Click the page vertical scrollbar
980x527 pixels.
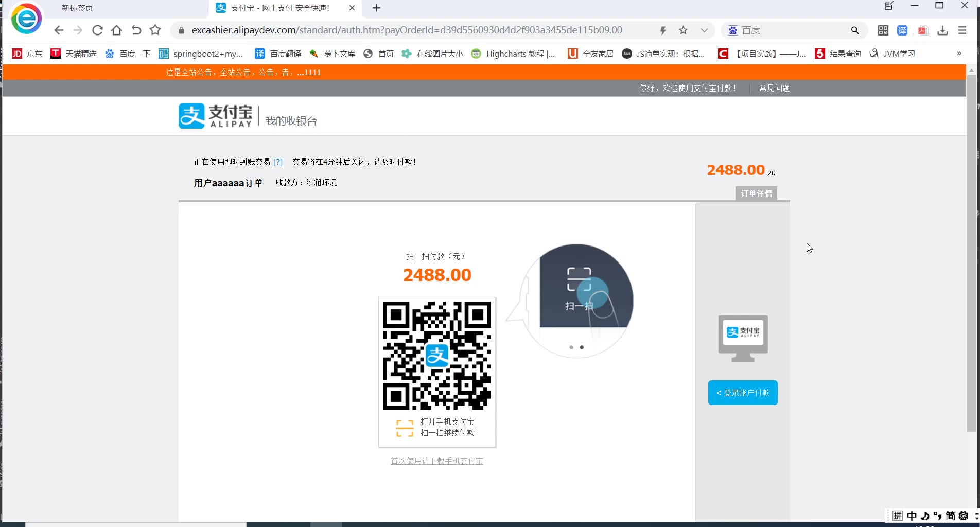971,252
